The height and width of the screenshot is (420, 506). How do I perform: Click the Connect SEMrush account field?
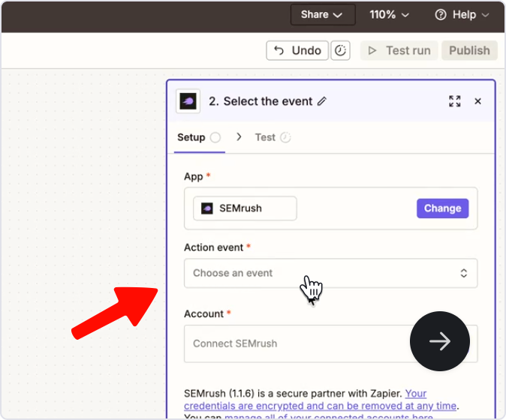pos(330,343)
